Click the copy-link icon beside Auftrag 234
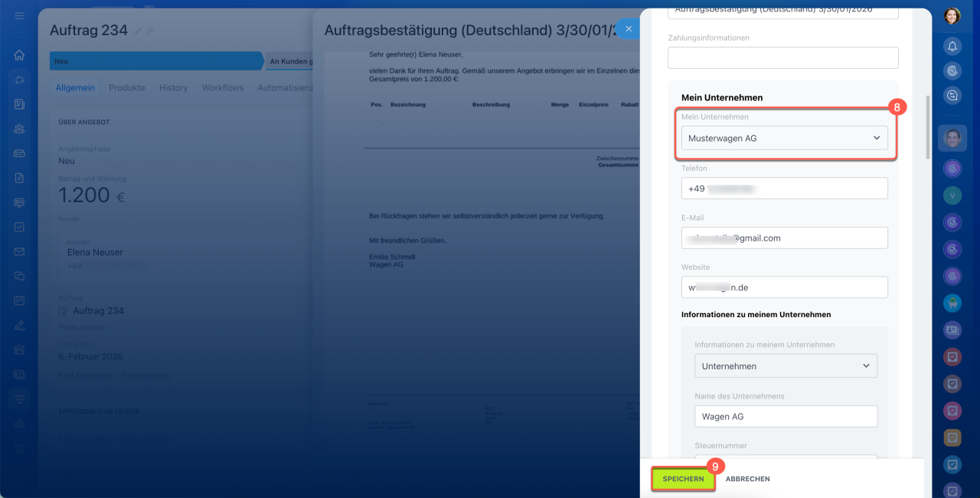 [150, 31]
